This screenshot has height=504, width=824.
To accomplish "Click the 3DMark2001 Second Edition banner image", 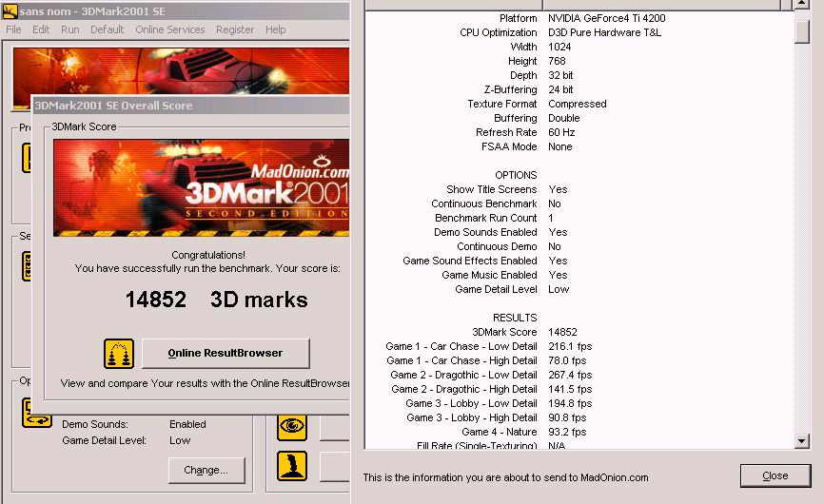I will point(202,188).
